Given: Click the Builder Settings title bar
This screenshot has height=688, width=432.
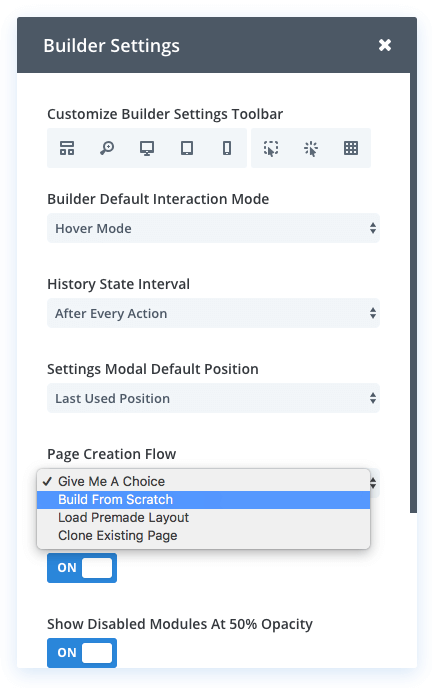Looking at the screenshot, I should pyautogui.click(x=217, y=45).
